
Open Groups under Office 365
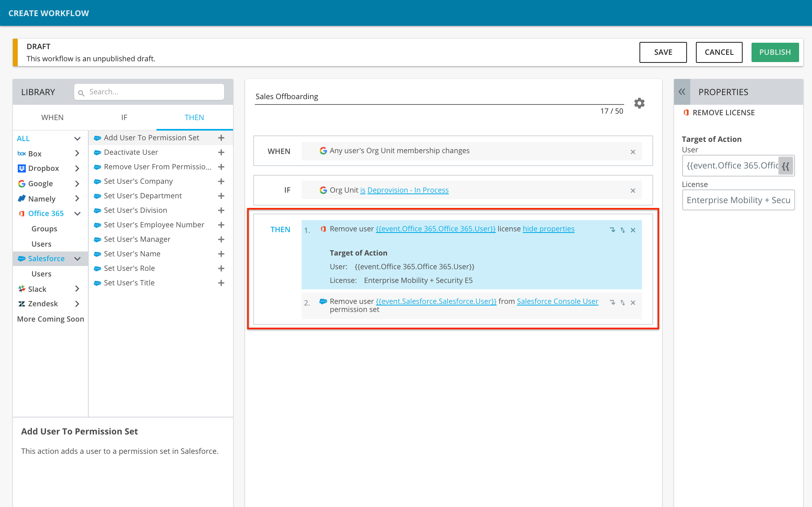coord(44,229)
